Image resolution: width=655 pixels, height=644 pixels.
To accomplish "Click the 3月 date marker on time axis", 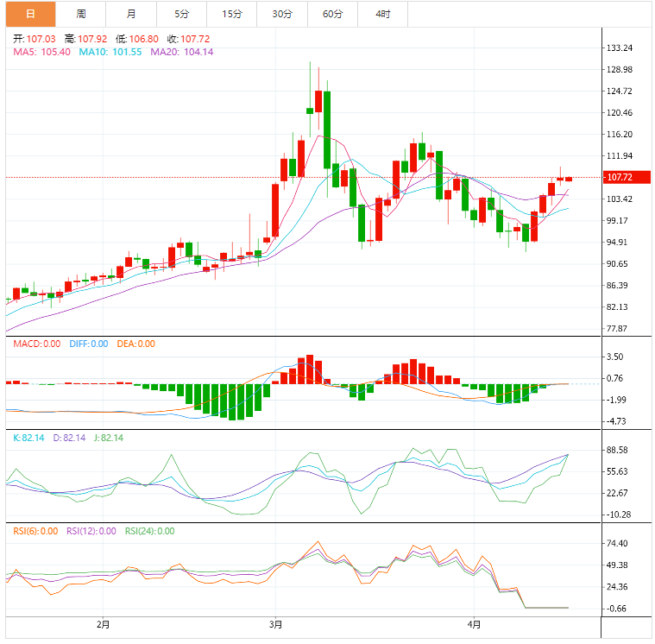I will [276, 623].
